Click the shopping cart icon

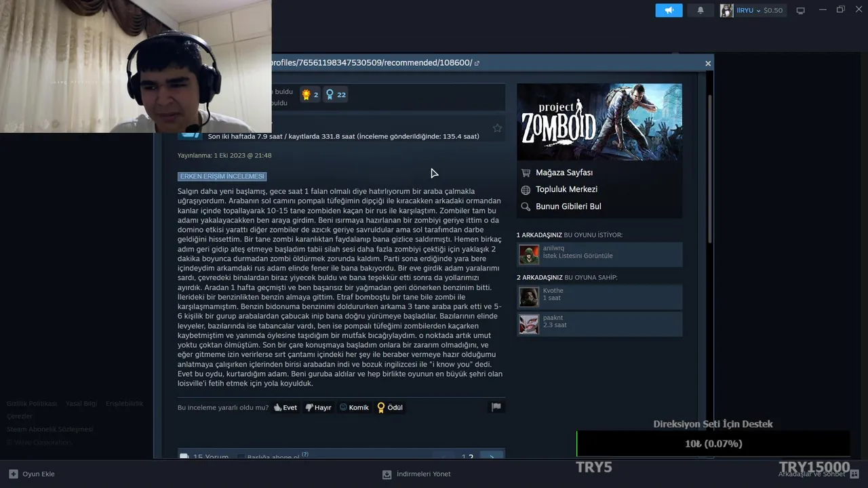click(526, 173)
